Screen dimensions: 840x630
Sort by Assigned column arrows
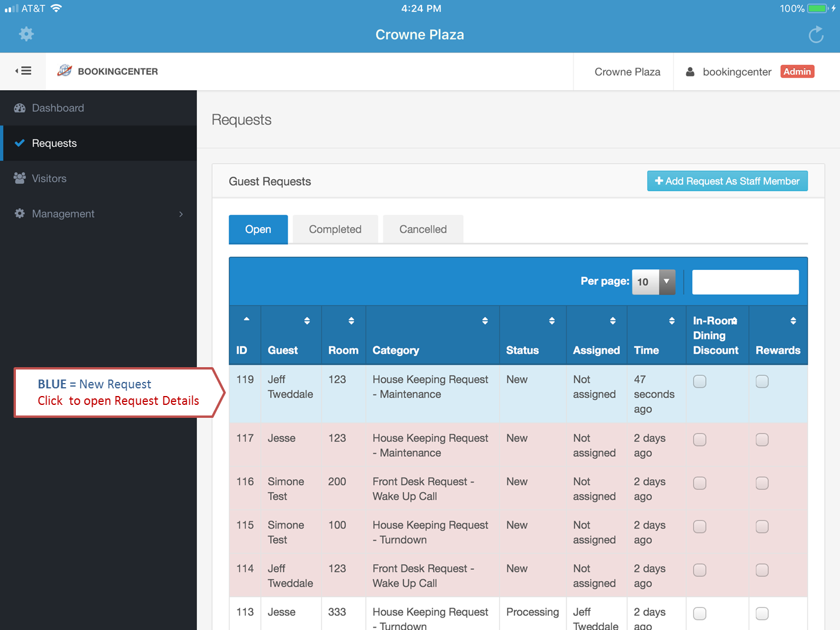coord(613,321)
